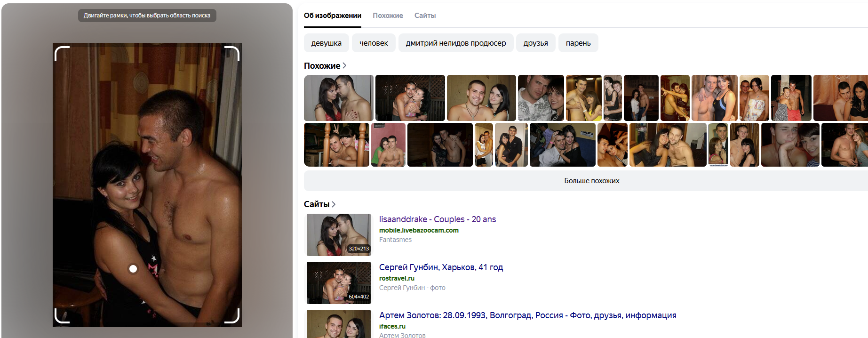
Task: Visit the ifaces.ru domain link
Action: [x=392, y=326]
